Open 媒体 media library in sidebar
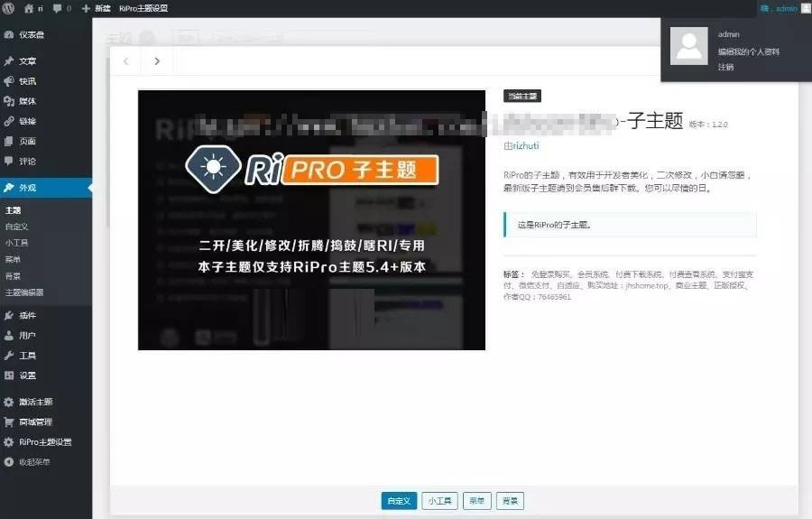Viewport: 812px width, 519px height. [27, 101]
